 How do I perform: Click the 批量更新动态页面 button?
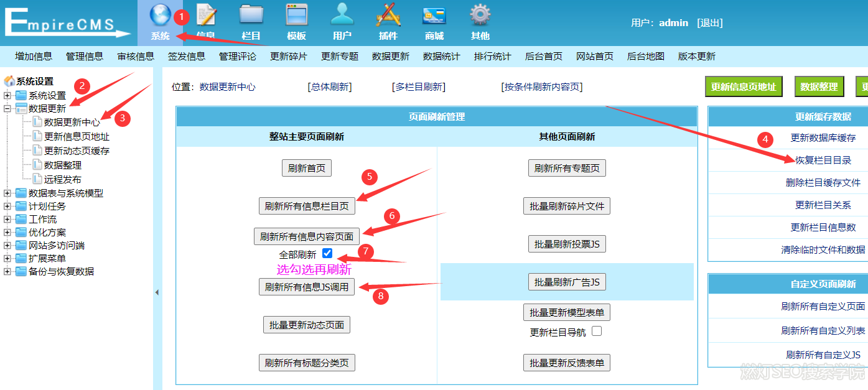click(307, 325)
